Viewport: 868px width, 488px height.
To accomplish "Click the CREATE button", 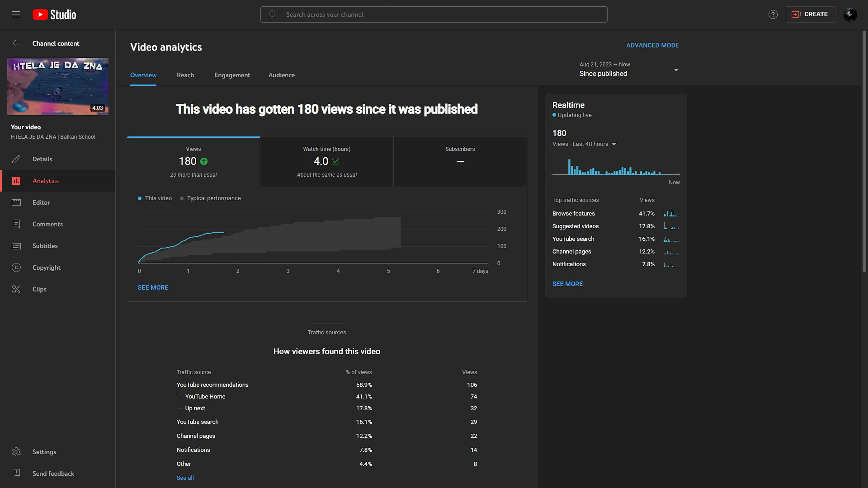I will (x=810, y=14).
